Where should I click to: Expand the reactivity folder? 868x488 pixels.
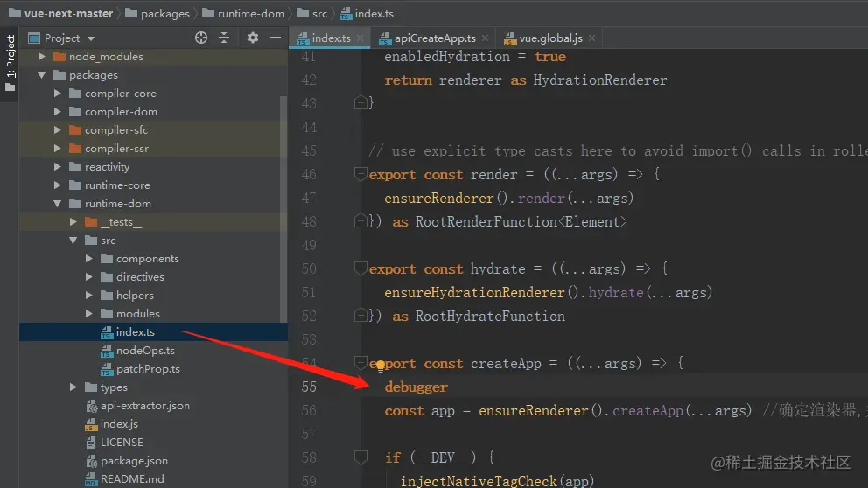click(57, 166)
